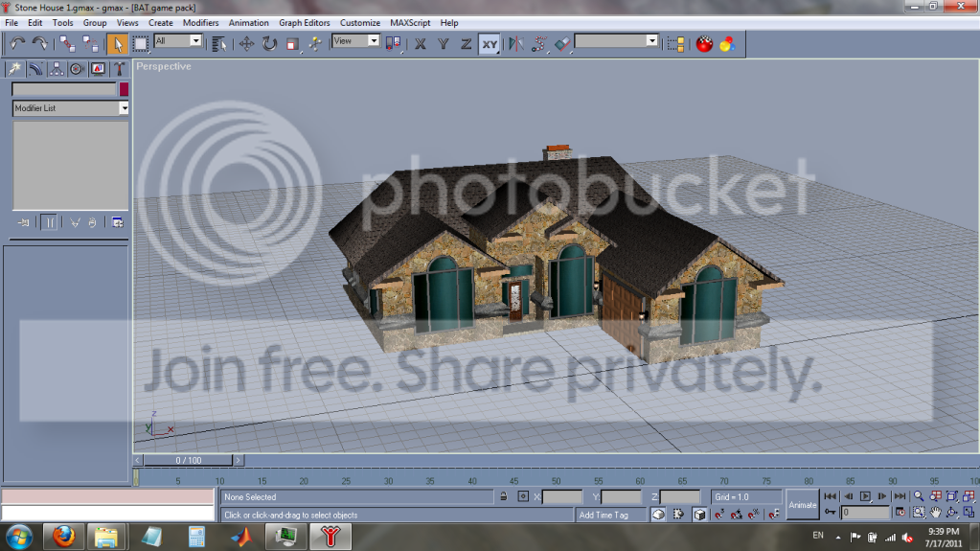This screenshot has width=980, height=551.
Task: Click the Align tool icon
Action: (562, 44)
